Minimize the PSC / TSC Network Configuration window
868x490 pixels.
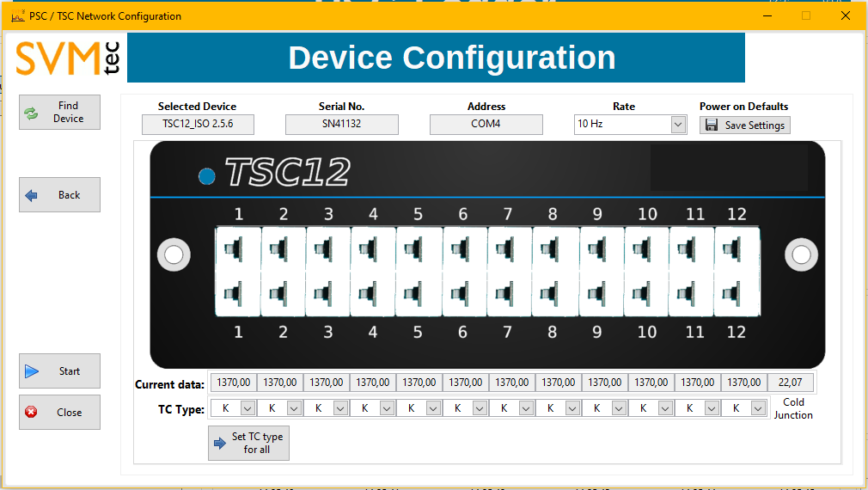[767, 15]
